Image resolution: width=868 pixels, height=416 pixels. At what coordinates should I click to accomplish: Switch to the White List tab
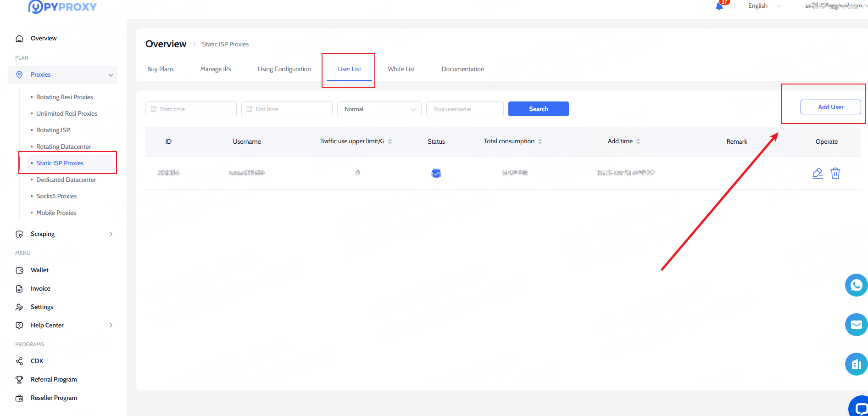coord(401,69)
